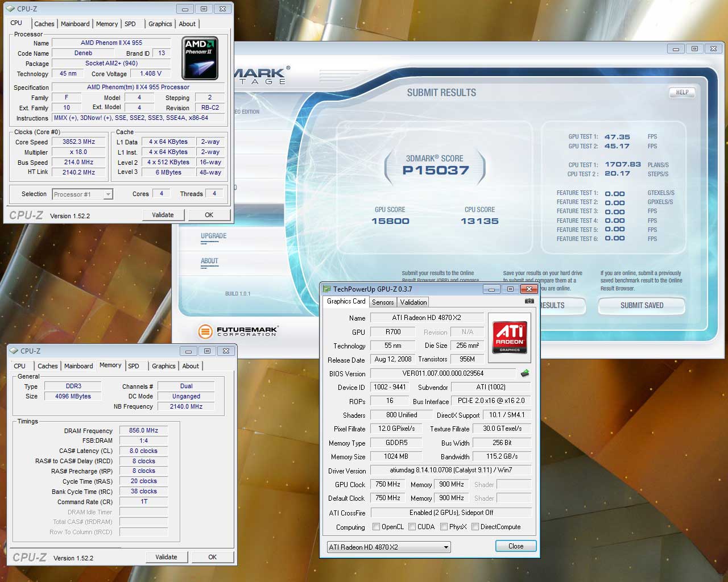Open the Processor #1 selection dropdown

pos(83,194)
